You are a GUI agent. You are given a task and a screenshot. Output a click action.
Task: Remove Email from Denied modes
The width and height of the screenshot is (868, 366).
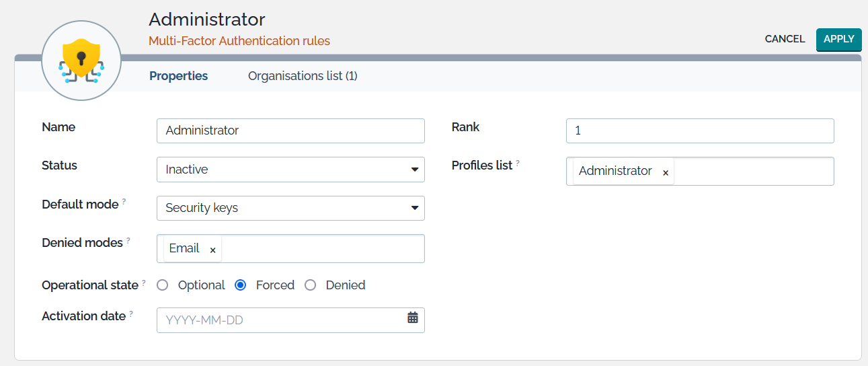212,250
